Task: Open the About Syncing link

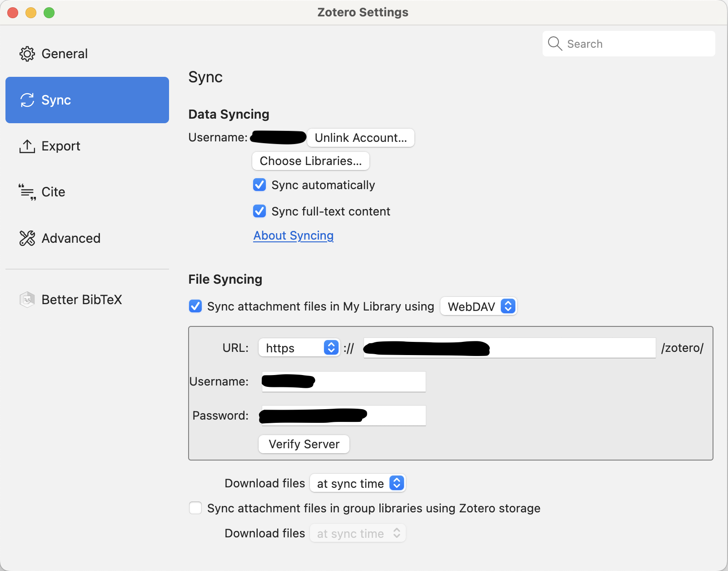Action: click(293, 235)
